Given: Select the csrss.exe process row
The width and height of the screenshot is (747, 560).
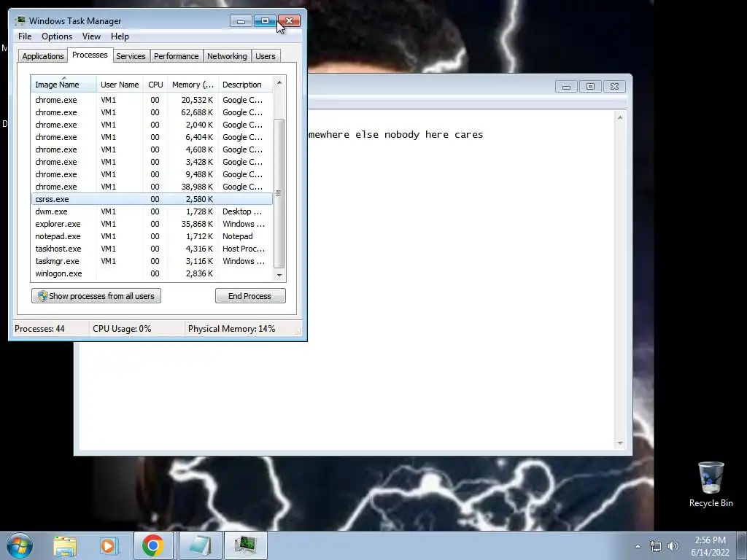Looking at the screenshot, I should point(152,199).
